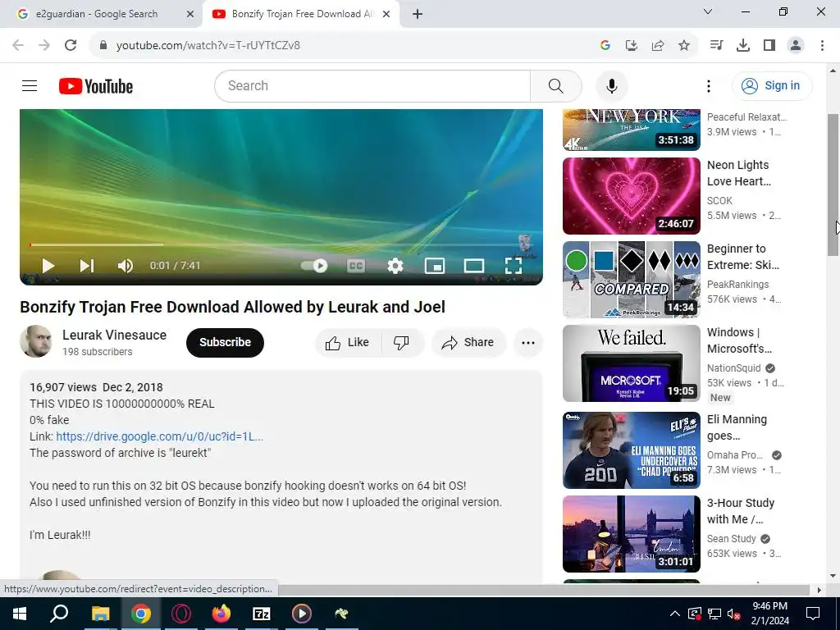Open taskbar search
The width and height of the screenshot is (840, 630).
[x=59, y=614]
